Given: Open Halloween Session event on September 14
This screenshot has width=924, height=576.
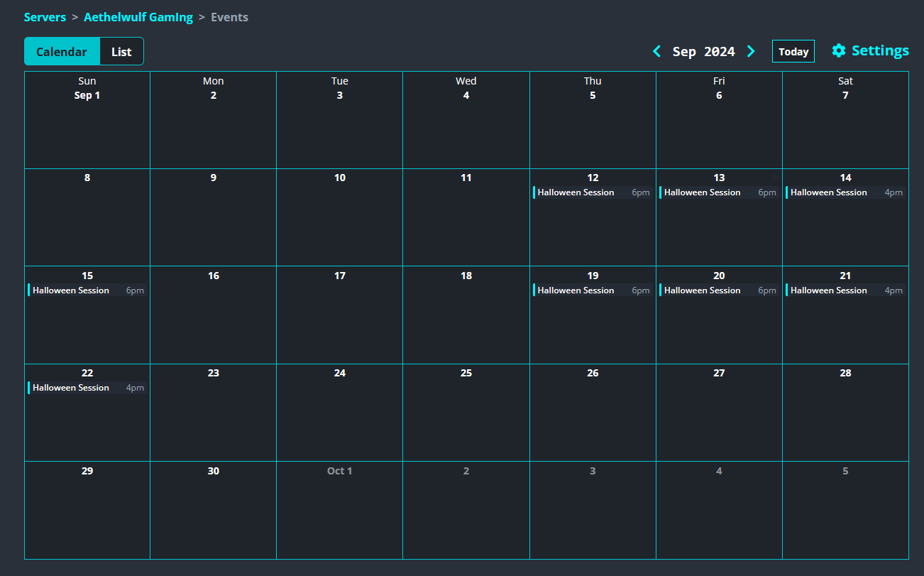Looking at the screenshot, I should [x=845, y=192].
